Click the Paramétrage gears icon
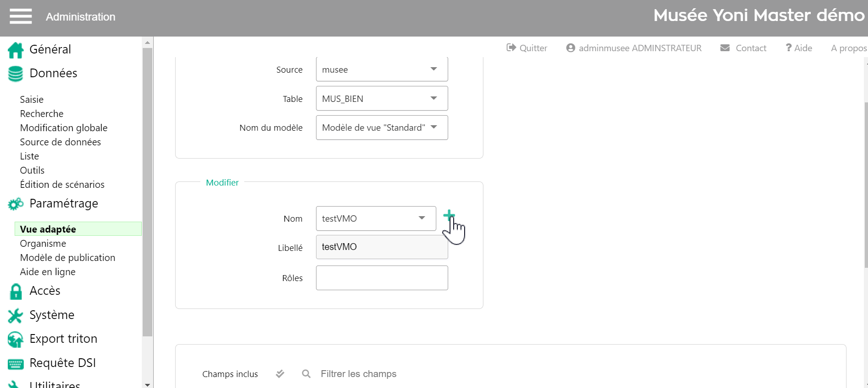The height and width of the screenshot is (388, 868). tap(16, 204)
